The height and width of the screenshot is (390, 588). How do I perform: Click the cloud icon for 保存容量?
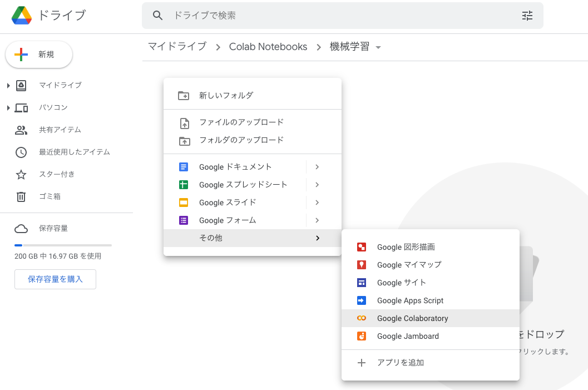pyautogui.click(x=21, y=229)
